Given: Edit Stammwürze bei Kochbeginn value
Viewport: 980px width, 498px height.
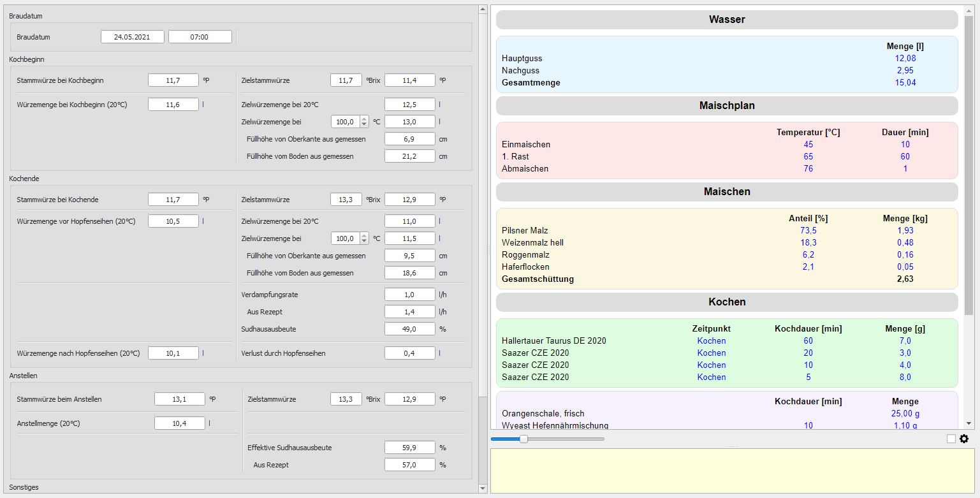Looking at the screenshot, I should (173, 80).
